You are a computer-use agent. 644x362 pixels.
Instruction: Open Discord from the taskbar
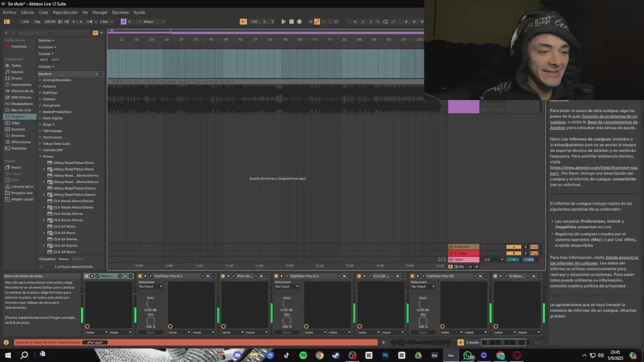237,355
